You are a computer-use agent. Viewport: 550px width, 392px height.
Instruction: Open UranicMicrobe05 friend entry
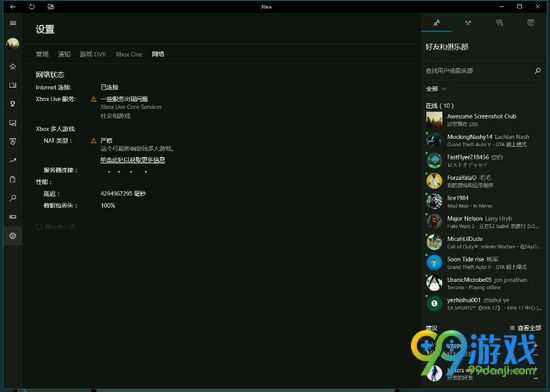(483, 283)
